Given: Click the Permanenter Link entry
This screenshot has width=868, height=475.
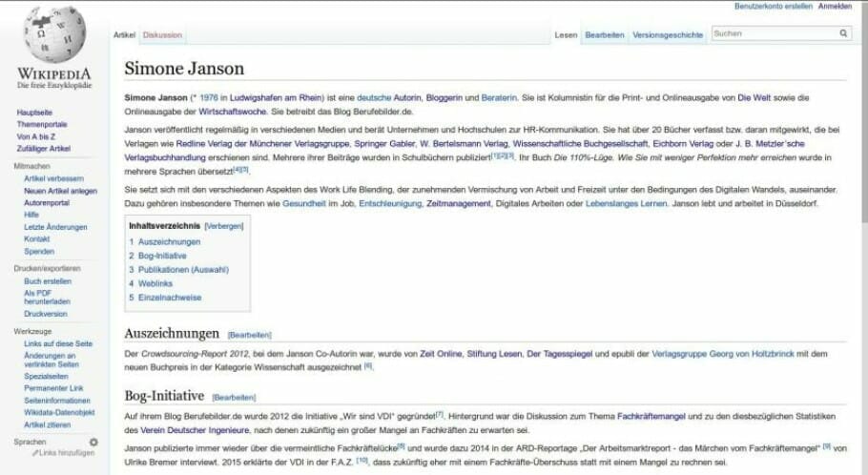Looking at the screenshot, I should click(x=53, y=388).
